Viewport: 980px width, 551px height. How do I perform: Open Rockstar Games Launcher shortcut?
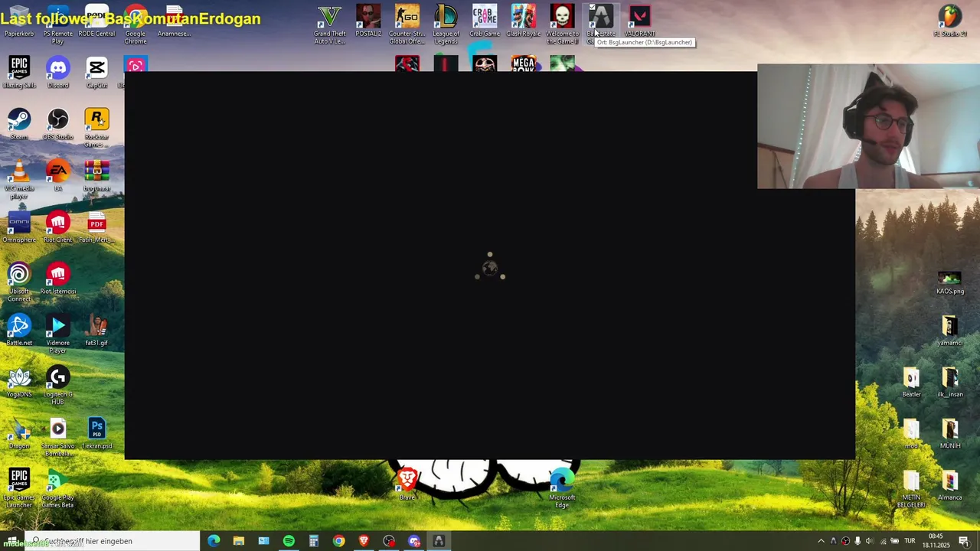(96, 127)
